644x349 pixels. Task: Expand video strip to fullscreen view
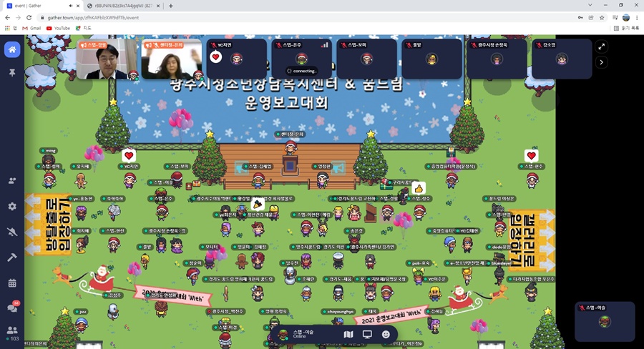tap(601, 46)
